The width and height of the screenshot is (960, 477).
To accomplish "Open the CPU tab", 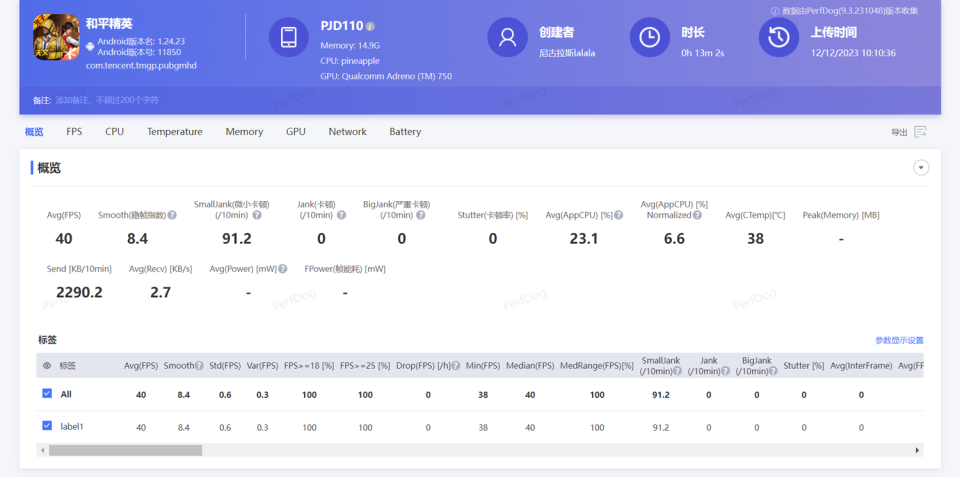I will pyautogui.click(x=114, y=132).
